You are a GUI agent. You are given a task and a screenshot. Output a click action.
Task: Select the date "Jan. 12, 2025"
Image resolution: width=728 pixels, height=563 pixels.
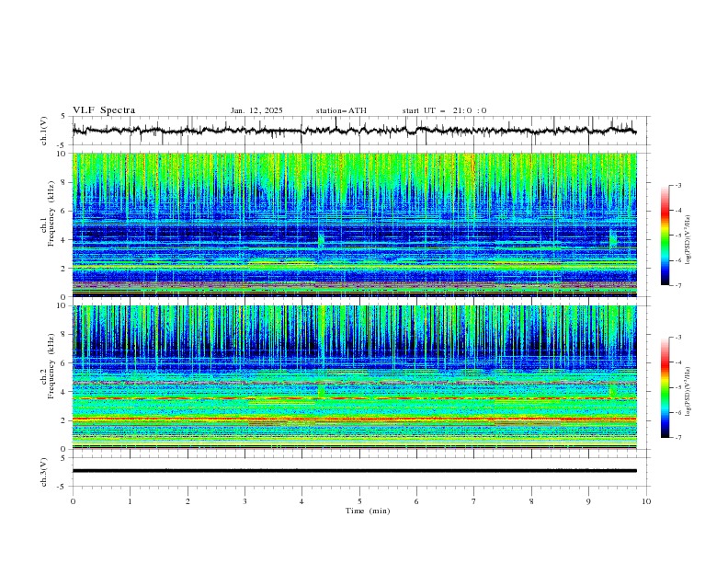pyautogui.click(x=256, y=110)
